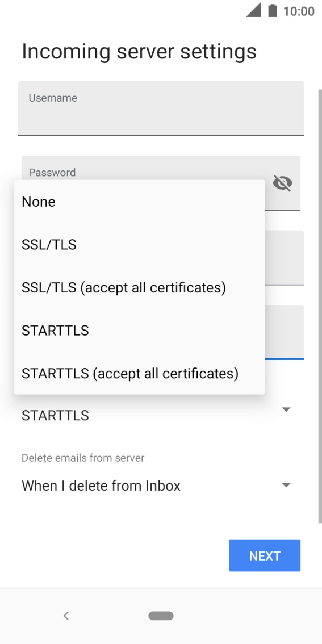Tap the current STARTTLS selection text
Viewport: 322px width, 644px height.
click(x=55, y=416)
